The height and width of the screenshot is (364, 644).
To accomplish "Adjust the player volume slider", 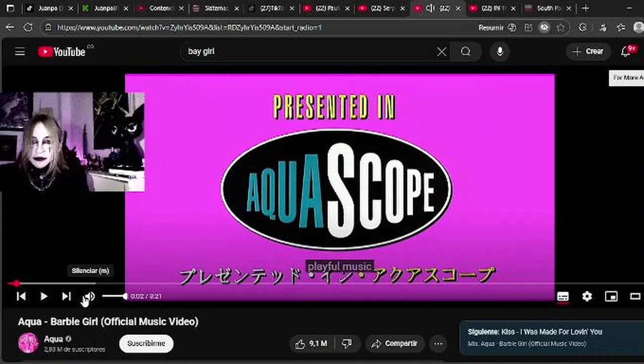I will click(x=115, y=296).
